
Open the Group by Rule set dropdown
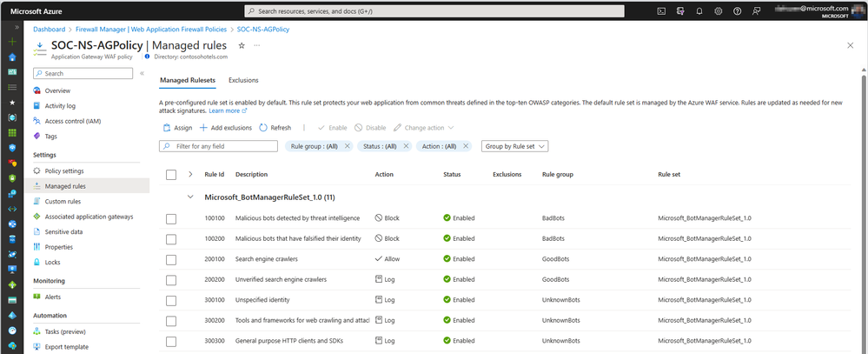click(514, 146)
